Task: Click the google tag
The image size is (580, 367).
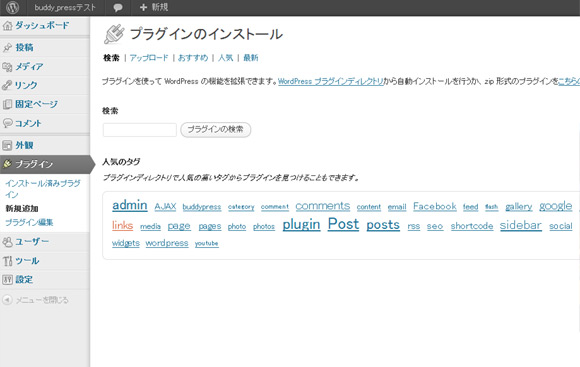Action: click(x=556, y=206)
